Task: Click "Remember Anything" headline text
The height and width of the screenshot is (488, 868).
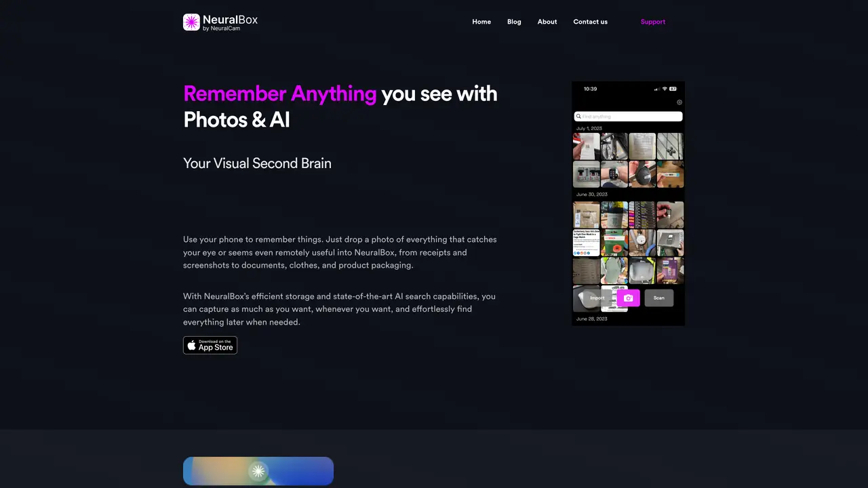Action: click(280, 94)
